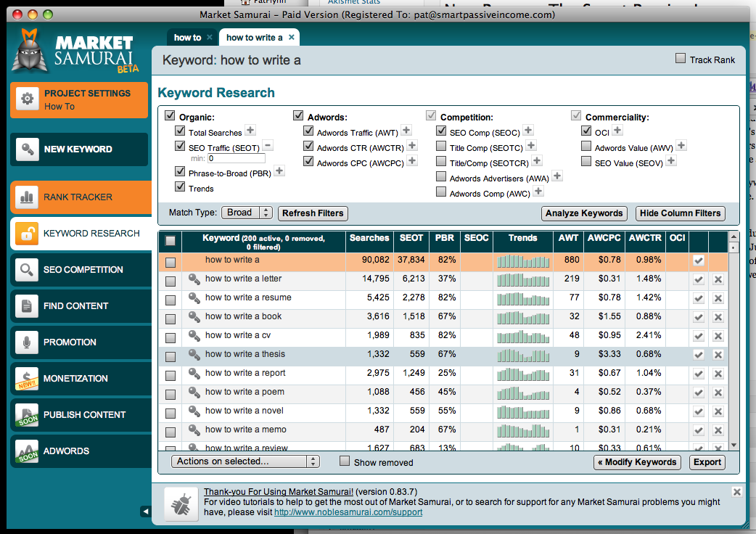Remove 'how to write a poem' with X icon
Image resolution: width=756 pixels, height=534 pixels.
click(718, 393)
